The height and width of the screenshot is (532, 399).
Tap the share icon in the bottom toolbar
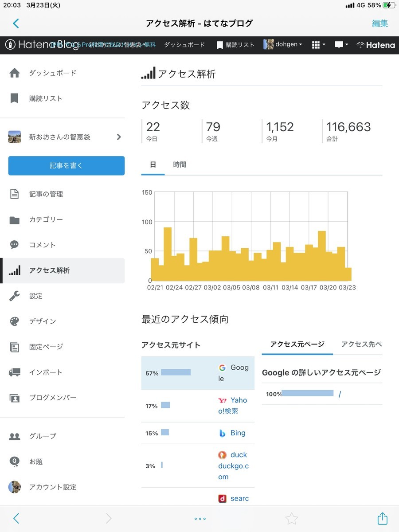point(383,518)
